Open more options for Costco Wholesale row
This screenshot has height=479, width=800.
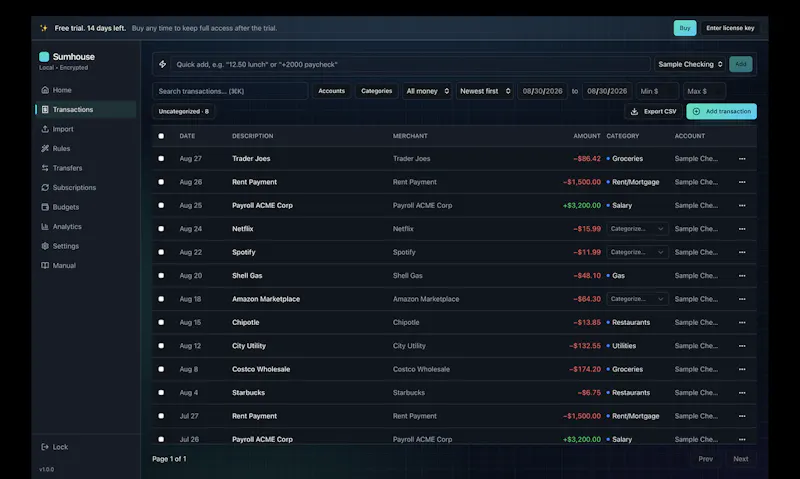pyautogui.click(x=742, y=369)
